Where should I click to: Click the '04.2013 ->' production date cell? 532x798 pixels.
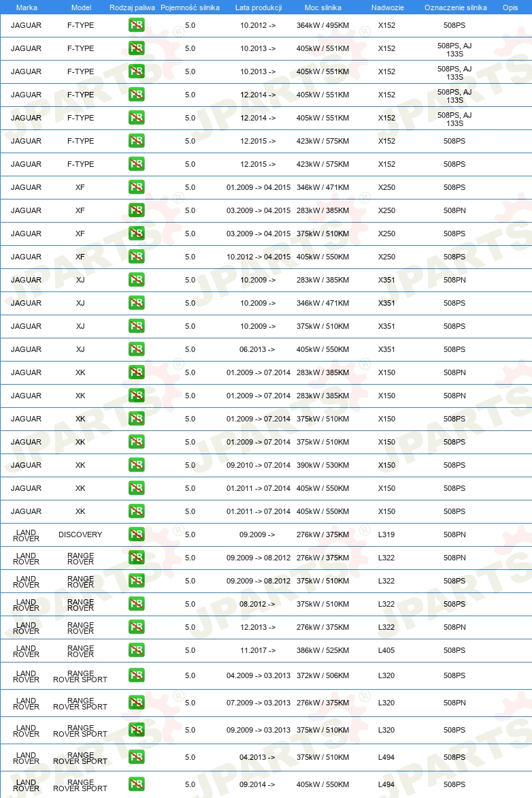click(x=257, y=757)
